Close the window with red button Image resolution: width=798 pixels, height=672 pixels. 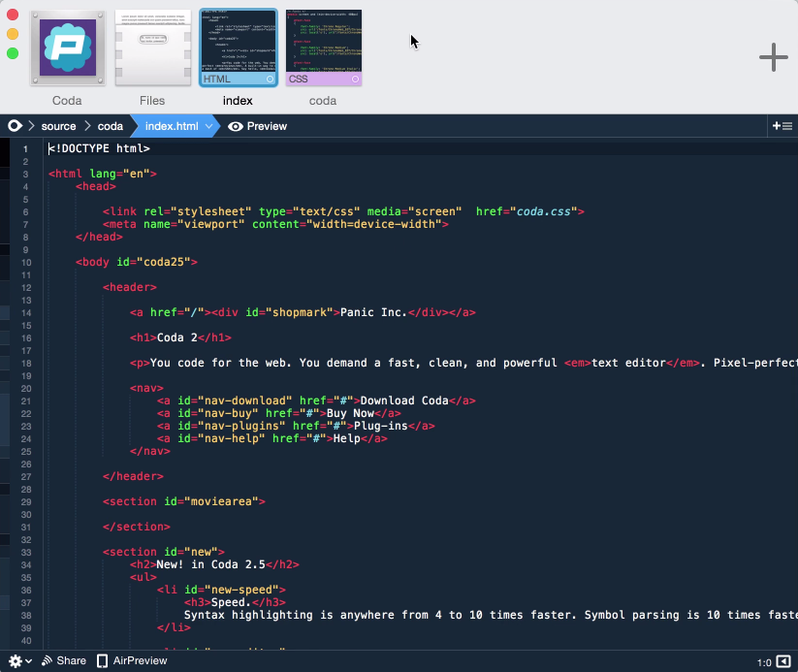pyautogui.click(x=13, y=15)
